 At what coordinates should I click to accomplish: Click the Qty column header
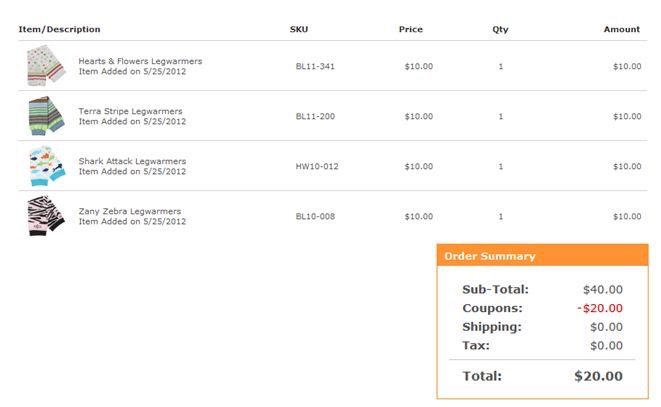(x=500, y=29)
